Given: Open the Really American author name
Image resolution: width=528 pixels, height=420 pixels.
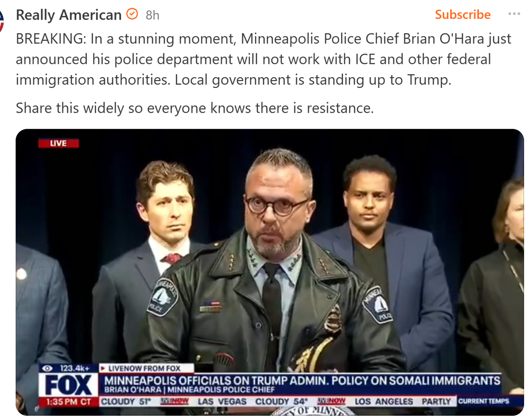Looking at the screenshot, I should (x=69, y=15).
